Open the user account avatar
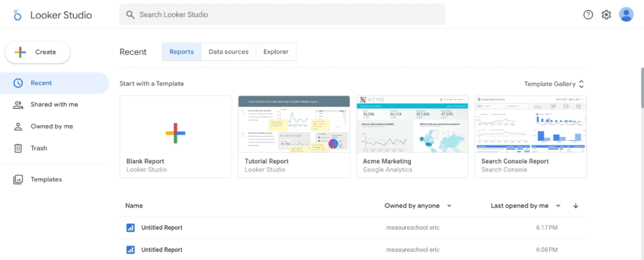Viewport: 644px width, 260px height. tap(626, 14)
